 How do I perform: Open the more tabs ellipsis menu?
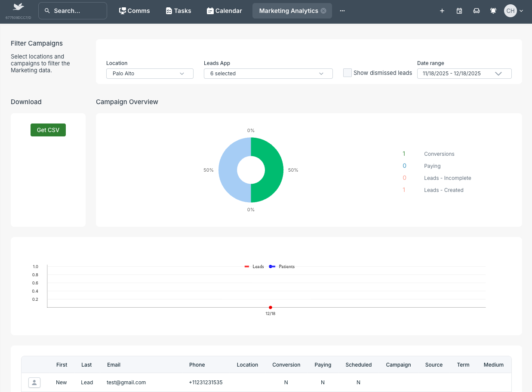(342, 11)
